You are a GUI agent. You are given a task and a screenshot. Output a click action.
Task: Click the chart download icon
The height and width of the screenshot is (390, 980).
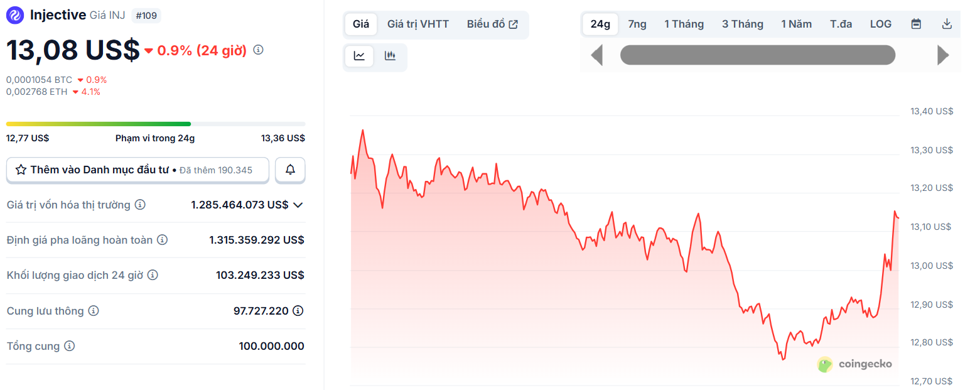[945, 23]
